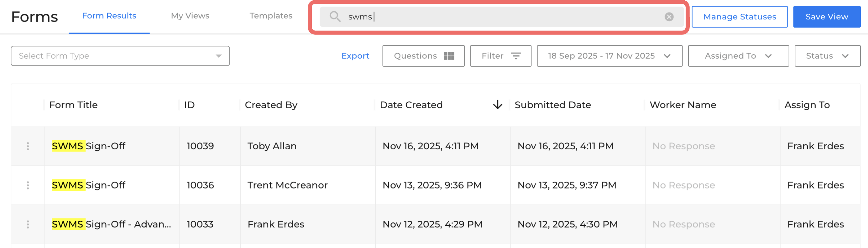
Task: Sort by the Created By column header
Action: (x=271, y=105)
